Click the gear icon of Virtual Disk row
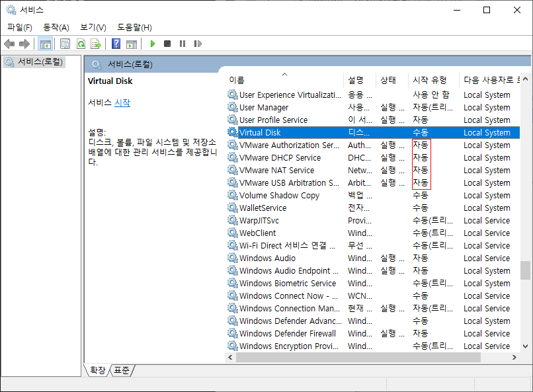The width and height of the screenshot is (533, 392). (x=233, y=132)
